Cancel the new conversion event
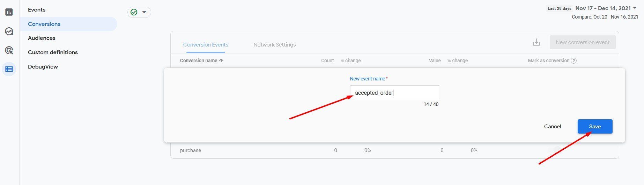The image size is (644, 185). pyautogui.click(x=553, y=127)
